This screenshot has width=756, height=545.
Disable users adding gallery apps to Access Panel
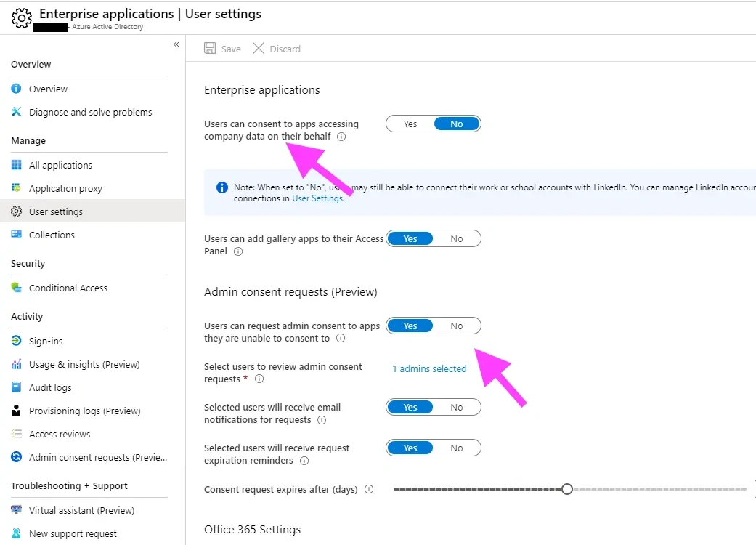tap(457, 238)
